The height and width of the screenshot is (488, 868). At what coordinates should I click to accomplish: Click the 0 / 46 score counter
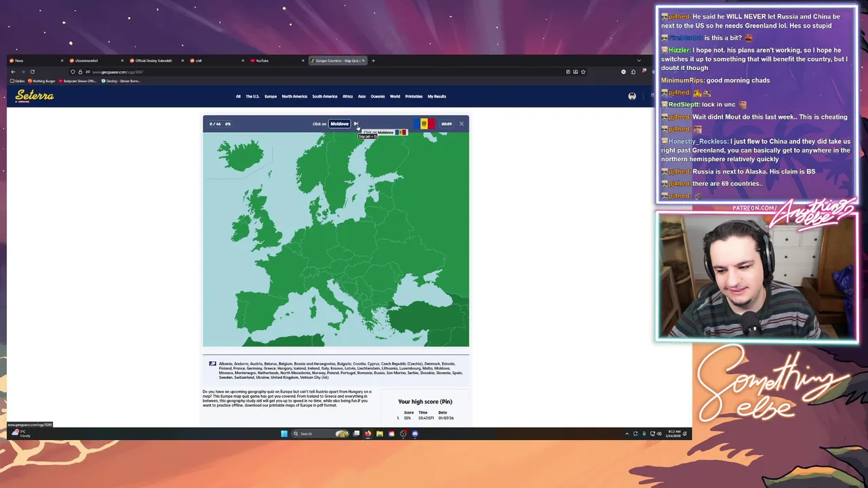click(215, 124)
